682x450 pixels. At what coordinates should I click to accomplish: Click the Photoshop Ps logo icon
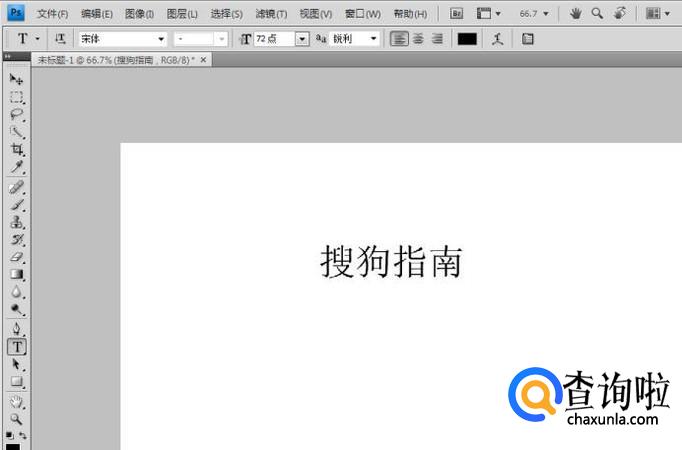point(16,13)
